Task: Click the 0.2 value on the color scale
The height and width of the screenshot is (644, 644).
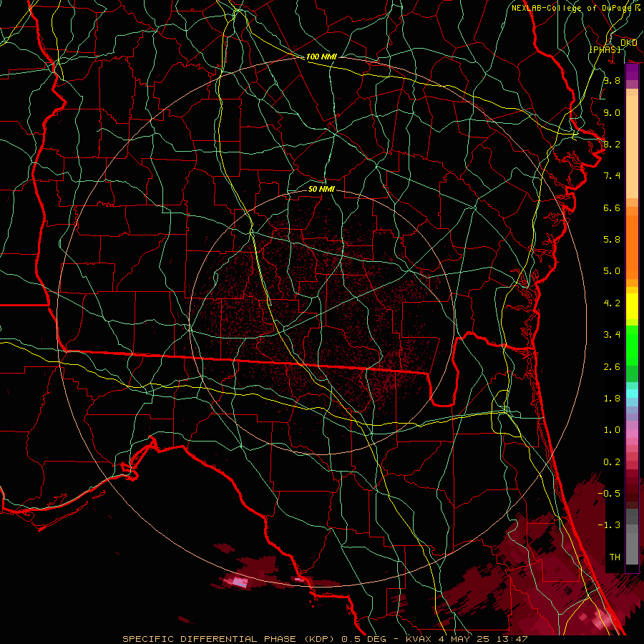Action: (x=612, y=462)
